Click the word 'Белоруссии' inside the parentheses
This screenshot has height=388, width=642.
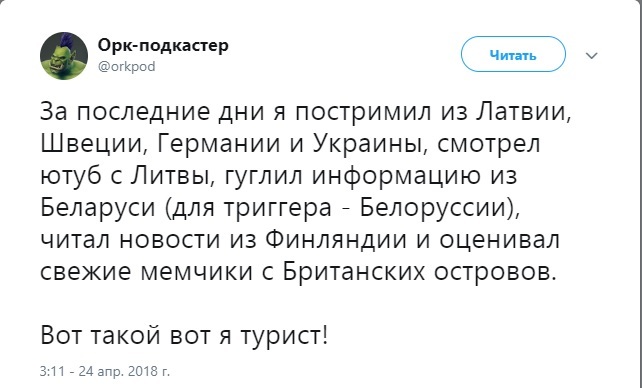coord(435,208)
